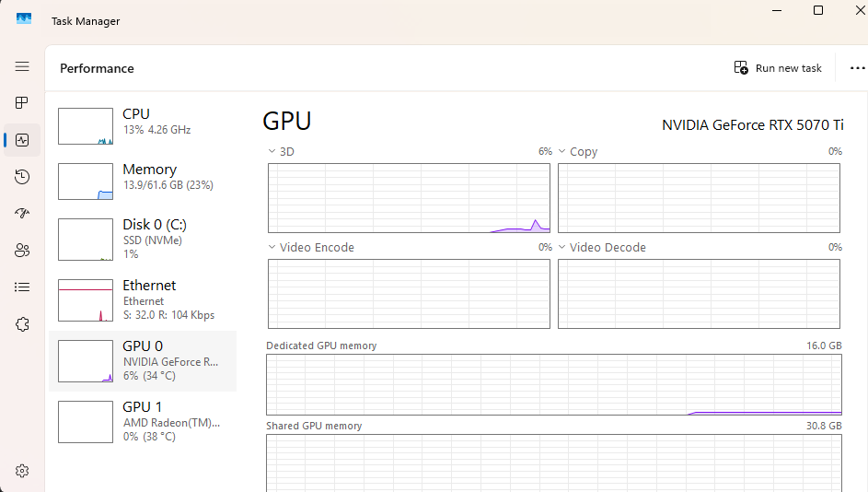Click the Video Encode usage graph
868x492 pixels.
409,294
